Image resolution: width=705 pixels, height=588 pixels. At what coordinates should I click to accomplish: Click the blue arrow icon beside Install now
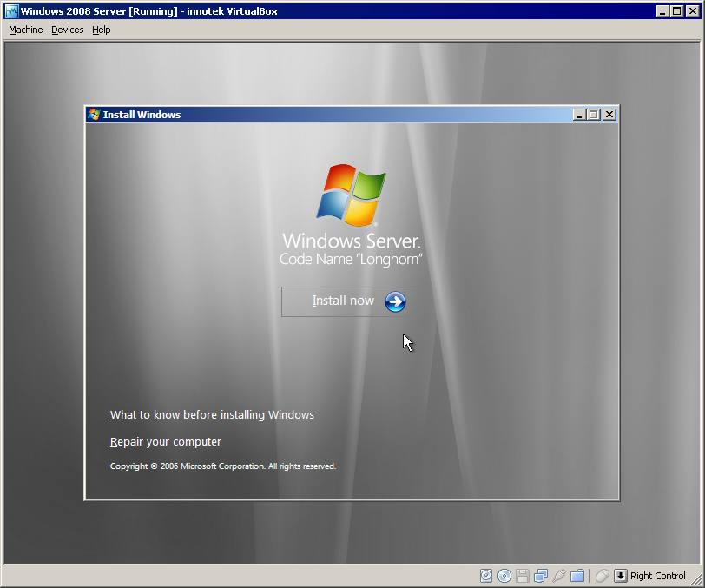395,301
